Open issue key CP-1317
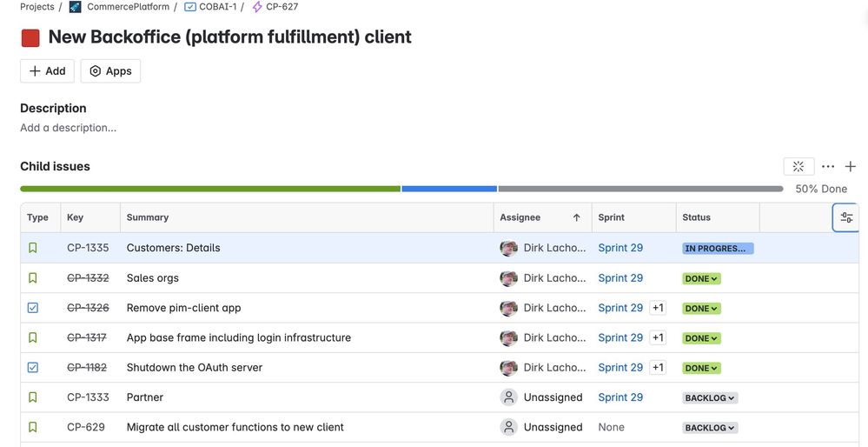Screen dimensions: 868x447 click(x=86, y=337)
